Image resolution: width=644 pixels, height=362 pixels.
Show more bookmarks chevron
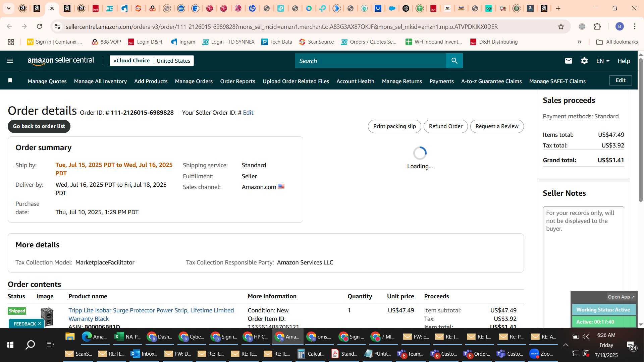click(580, 42)
